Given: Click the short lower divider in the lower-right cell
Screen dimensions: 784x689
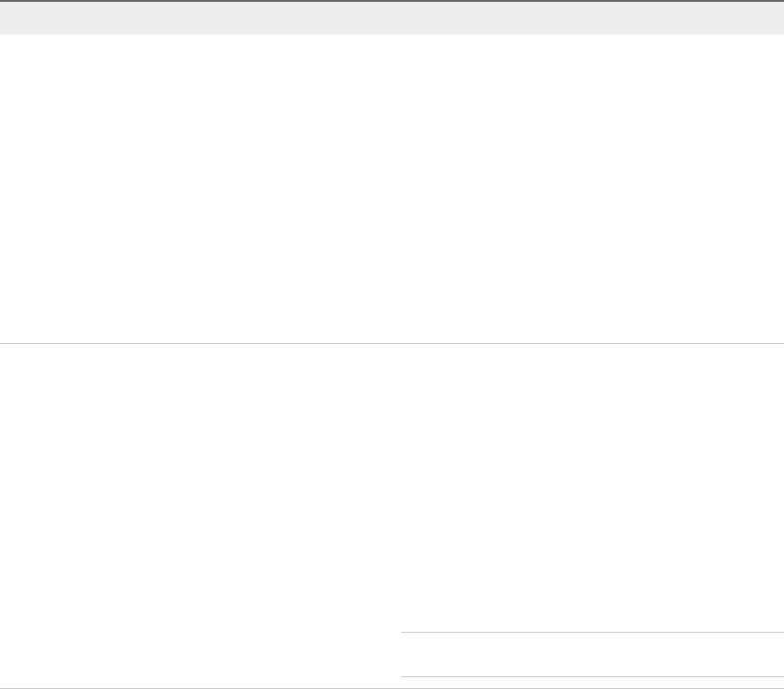Looking at the screenshot, I should [592, 677].
